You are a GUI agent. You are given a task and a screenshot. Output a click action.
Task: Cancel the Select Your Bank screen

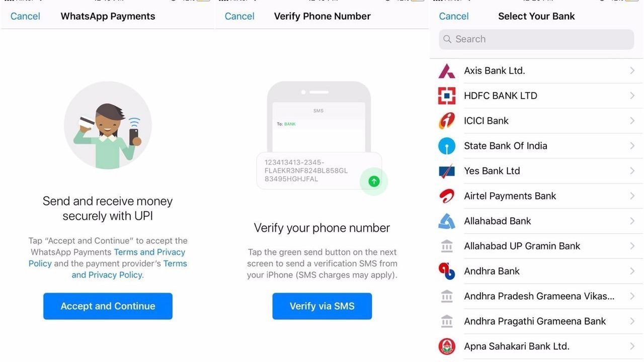454,16
